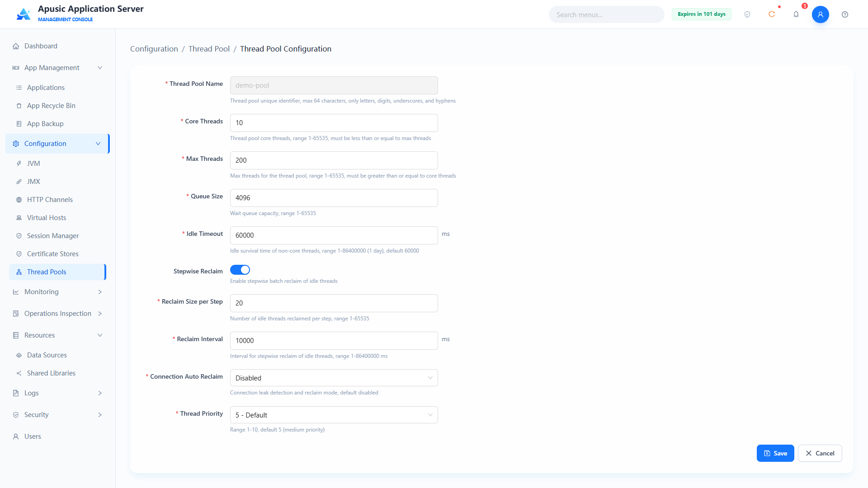Screen dimensions: 868x488
Task: Click the Expires in 101 days badge
Action: point(702,14)
